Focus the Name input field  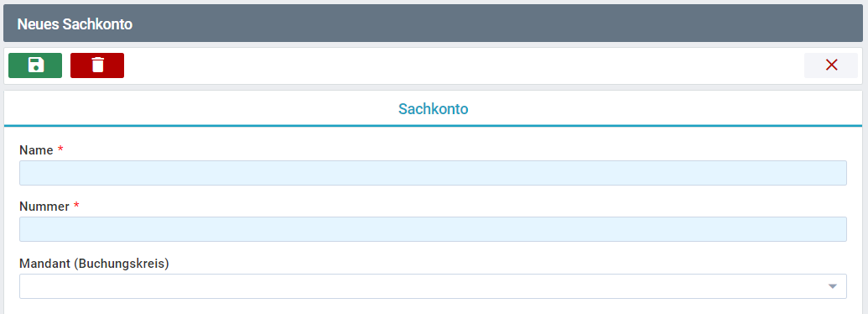[433, 173]
